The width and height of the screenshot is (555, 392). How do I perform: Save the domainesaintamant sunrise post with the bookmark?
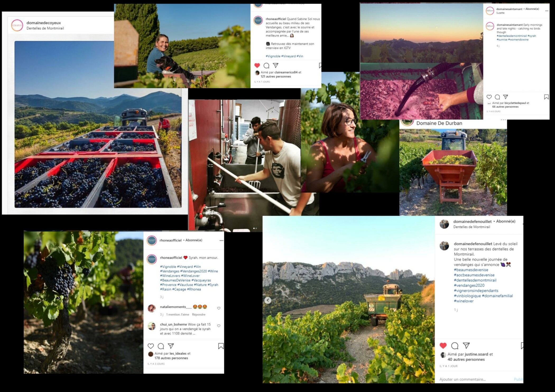(x=546, y=97)
